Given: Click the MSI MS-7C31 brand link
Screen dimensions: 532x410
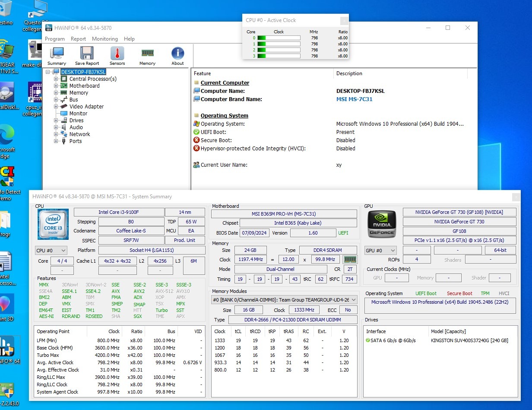Looking at the screenshot, I should (354, 99).
